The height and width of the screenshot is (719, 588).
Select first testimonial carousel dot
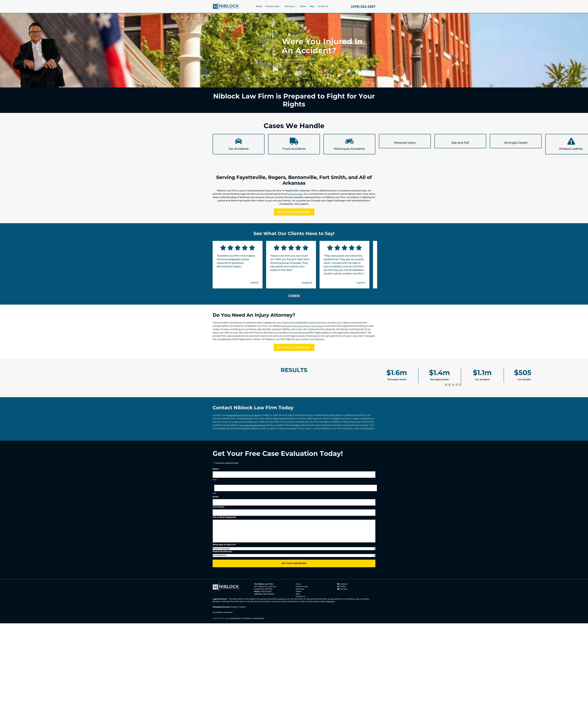(290, 296)
